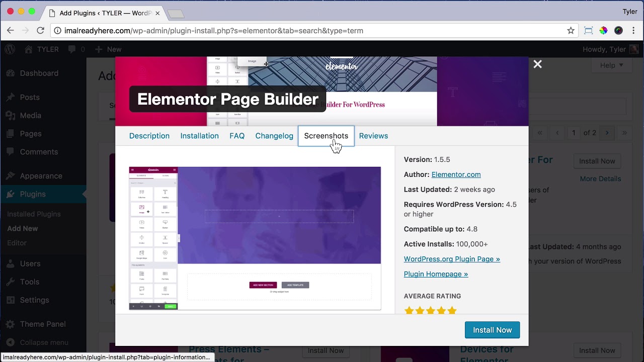Open Elementor.com author link
Screen dimensions: 644x362
coord(456,174)
